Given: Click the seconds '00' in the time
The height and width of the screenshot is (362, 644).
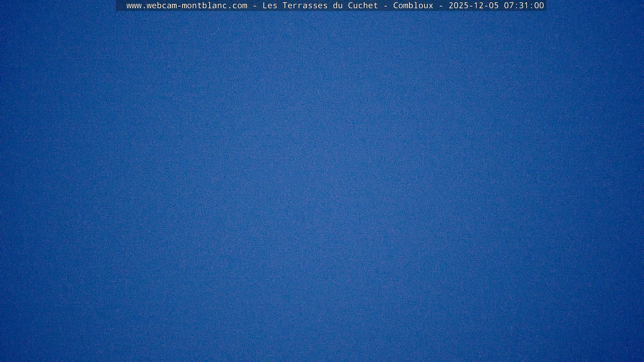Looking at the screenshot, I should click(539, 6).
